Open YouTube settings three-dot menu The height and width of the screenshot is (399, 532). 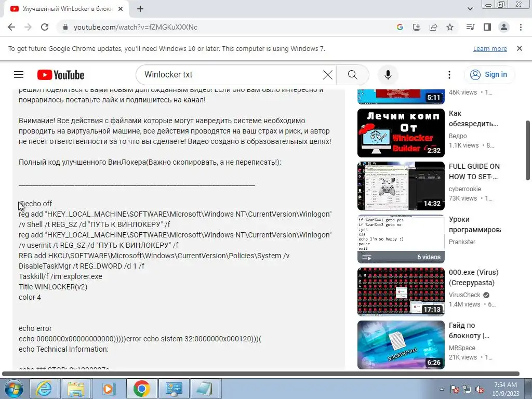(x=449, y=75)
